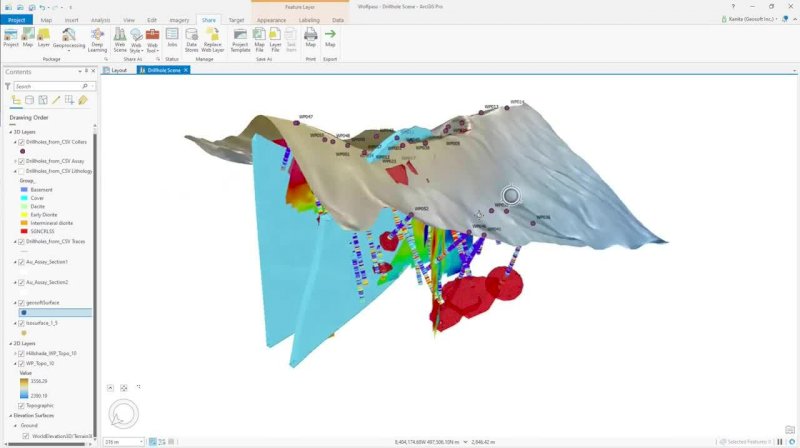This screenshot has height=448, width=800.
Task: Open the Project Template save icon
Action: click(x=240, y=40)
